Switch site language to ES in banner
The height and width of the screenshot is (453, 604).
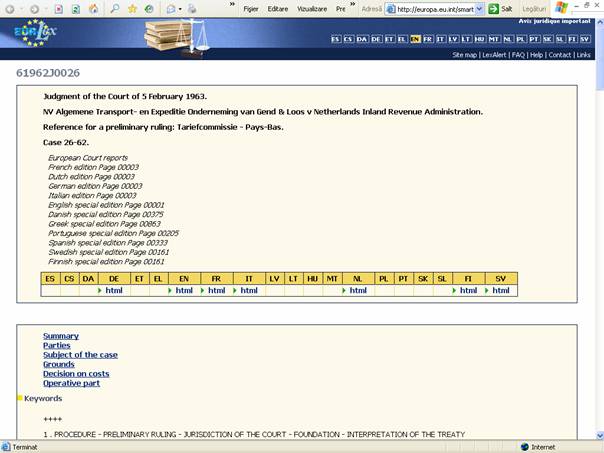pos(336,39)
